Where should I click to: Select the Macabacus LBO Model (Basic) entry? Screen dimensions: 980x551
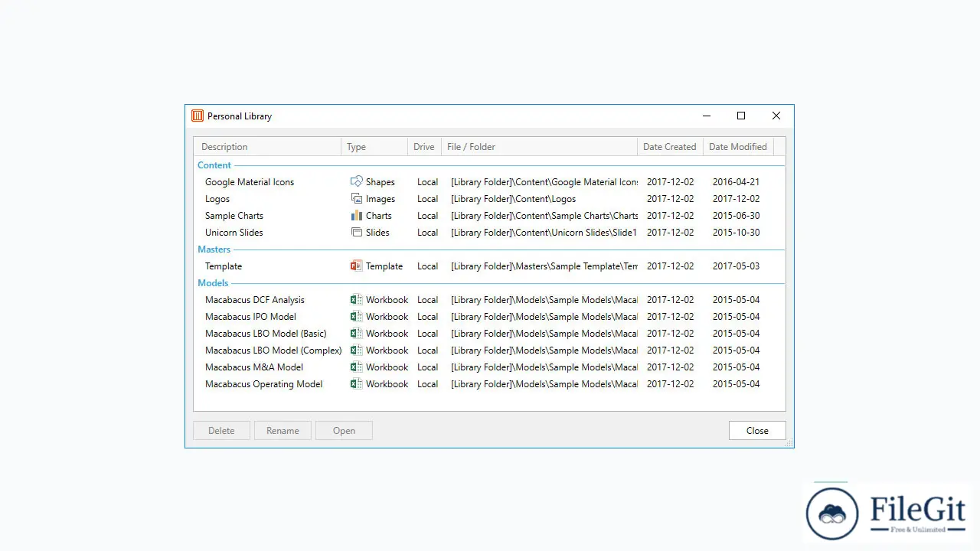pos(266,334)
